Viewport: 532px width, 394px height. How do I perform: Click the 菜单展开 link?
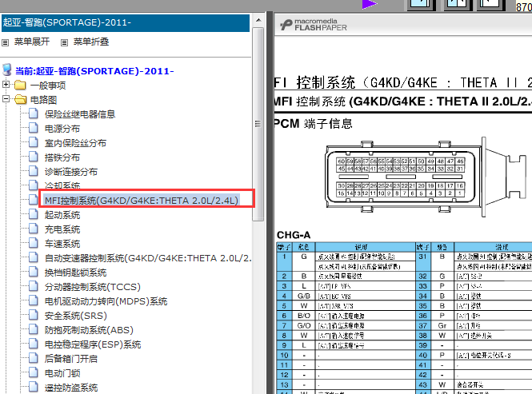pyautogui.click(x=32, y=42)
